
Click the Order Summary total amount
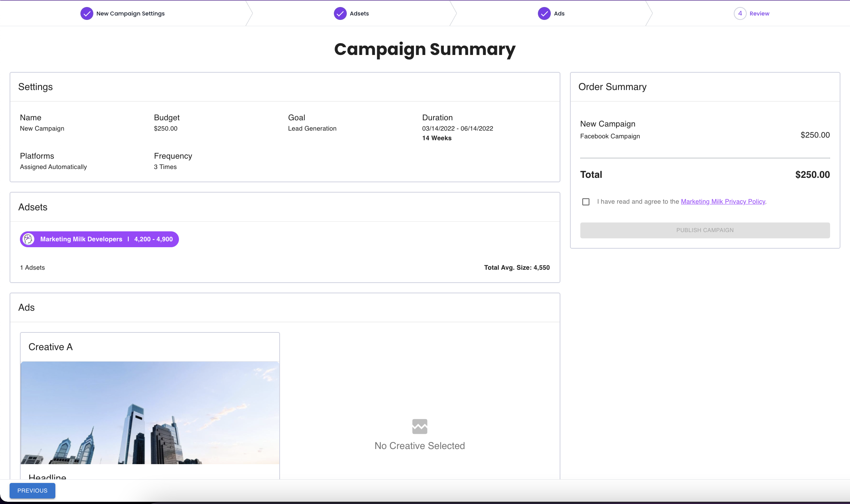click(x=812, y=175)
